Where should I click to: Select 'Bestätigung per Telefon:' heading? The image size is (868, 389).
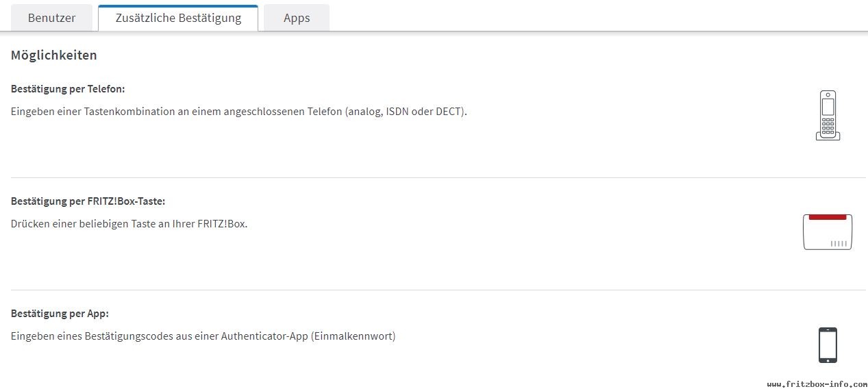click(68, 89)
